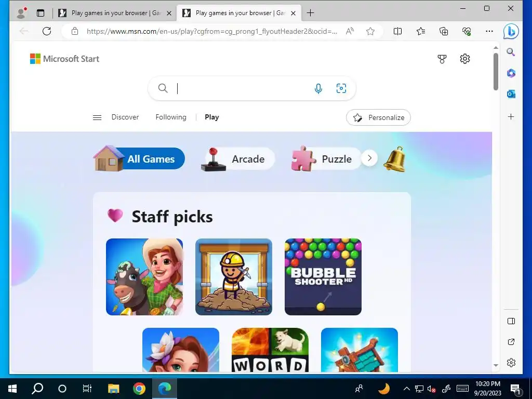Refresh the current page
This screenshot has height=399, width=532.
[x=47, y=31]
